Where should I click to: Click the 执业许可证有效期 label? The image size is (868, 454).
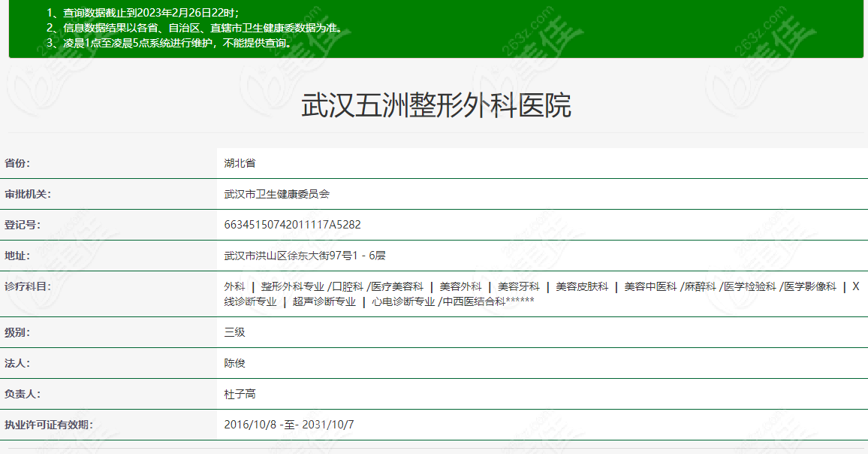(x=49, y=425)
